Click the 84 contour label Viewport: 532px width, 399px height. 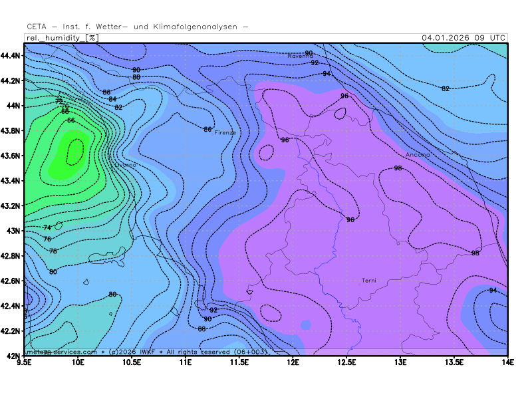112,99
